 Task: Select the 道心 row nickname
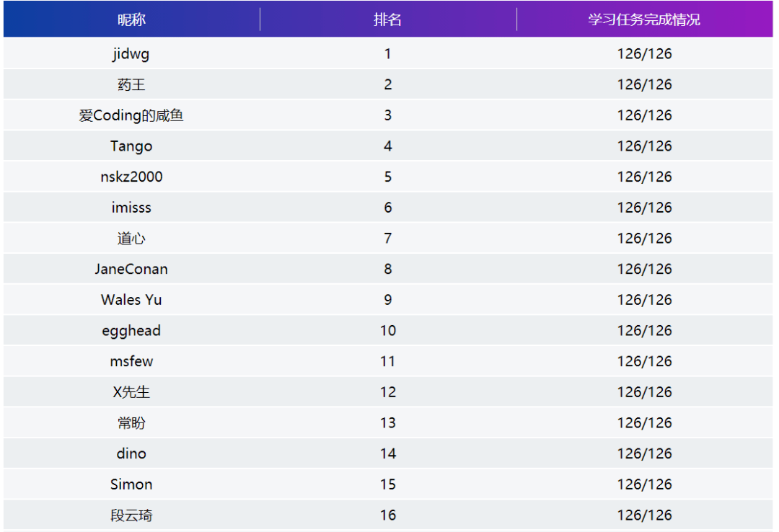click(x=131, y=239)
